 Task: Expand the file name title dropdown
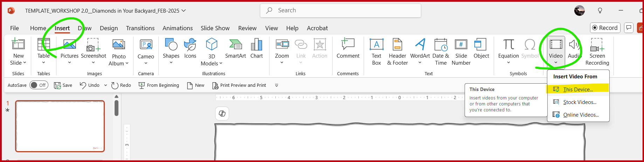(184, 11)
